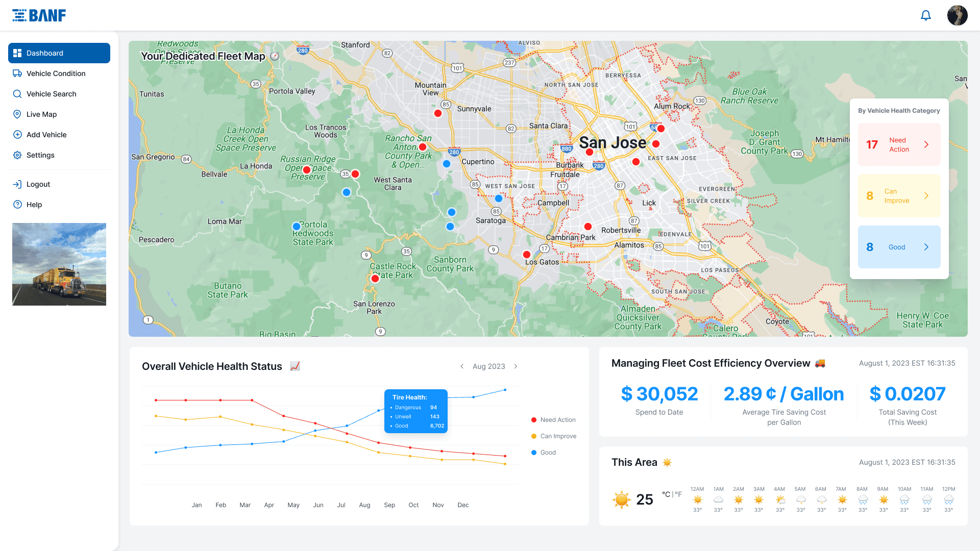980x551 pixels.
Task: Click the sun icon beside This Area
Action: click(667, 462)
